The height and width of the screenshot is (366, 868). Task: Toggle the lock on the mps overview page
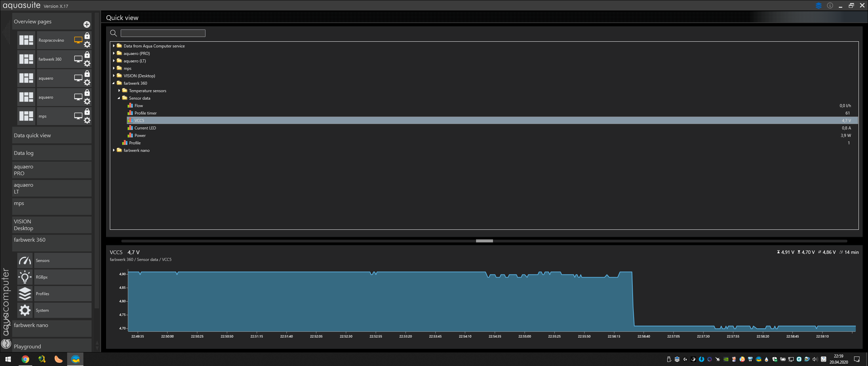tap(87, 112)
